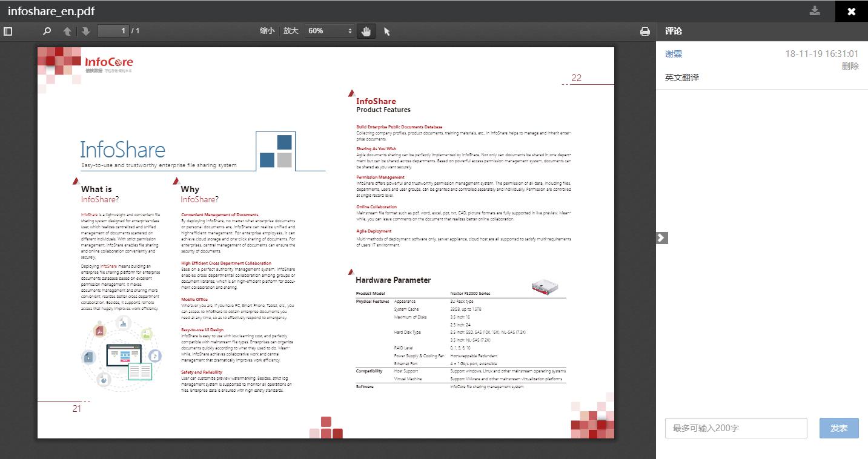Click page number 22 on the page
The width and height of the screenshot is (868, 459).
click(576, 78)
